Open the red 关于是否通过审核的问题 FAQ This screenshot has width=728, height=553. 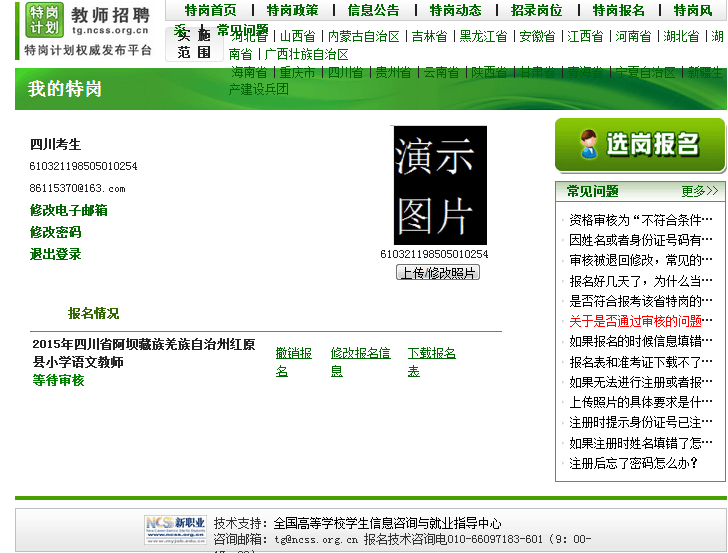point(640,321)
